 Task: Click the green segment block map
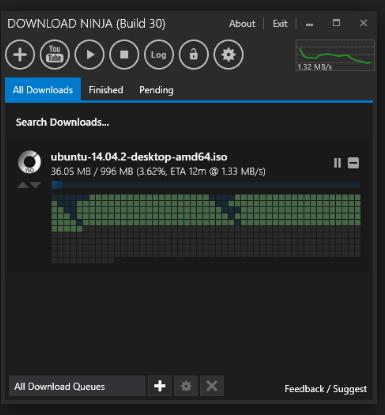point(206,229)
